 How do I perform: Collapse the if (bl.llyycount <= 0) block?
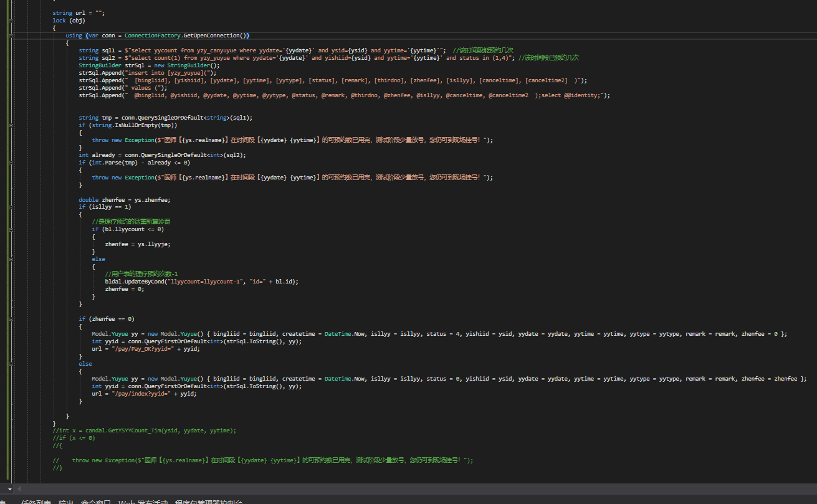pyautogui.click(x=11, y=229)
